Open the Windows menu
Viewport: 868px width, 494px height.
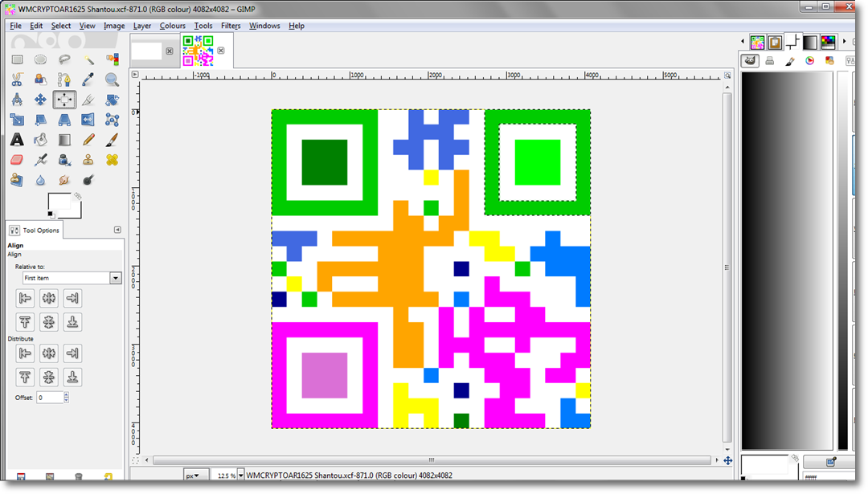click(x=264, y=26)
